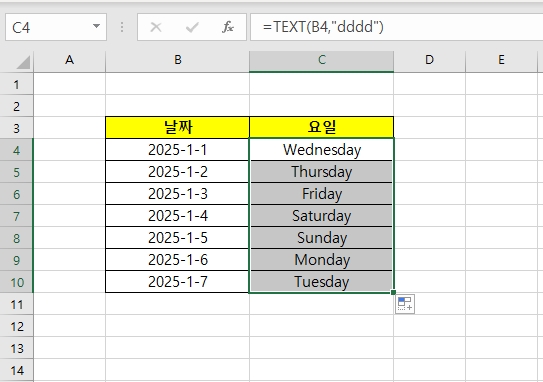Click the Friday cell

coord(321,194)
